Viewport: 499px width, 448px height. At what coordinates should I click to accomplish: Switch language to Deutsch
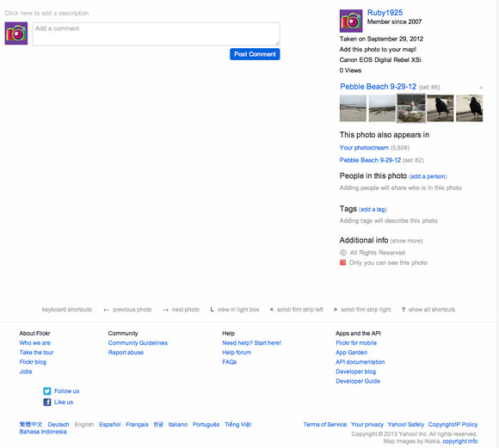click(59, 425)
